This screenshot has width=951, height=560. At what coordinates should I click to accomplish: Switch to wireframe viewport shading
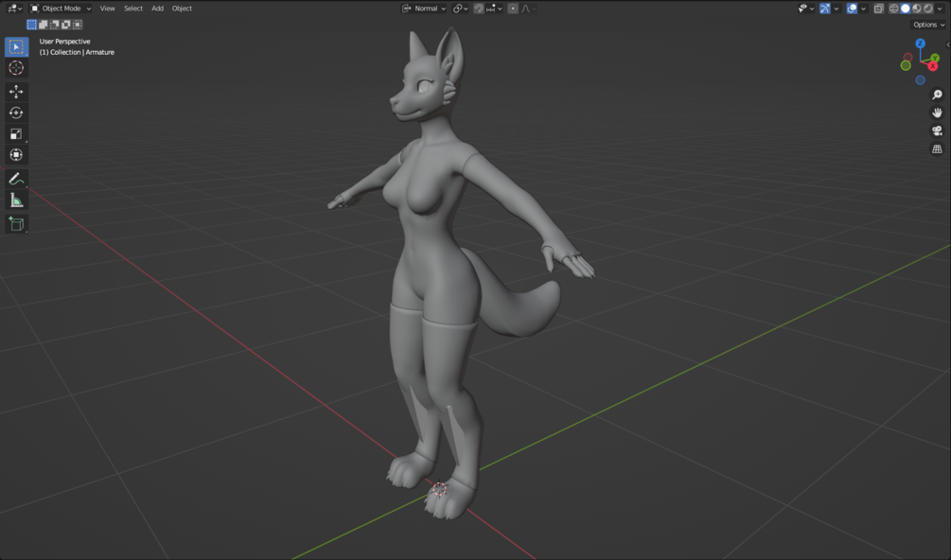(894, 9)
